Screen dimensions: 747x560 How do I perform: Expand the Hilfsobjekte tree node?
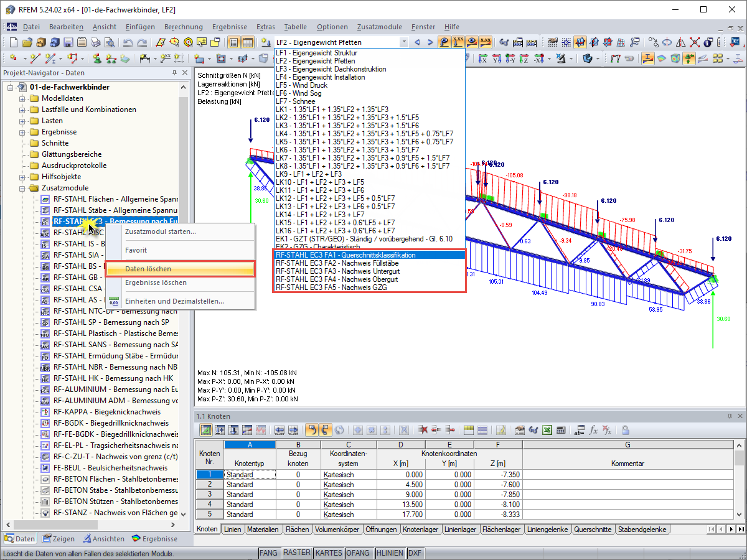point(22,177)
